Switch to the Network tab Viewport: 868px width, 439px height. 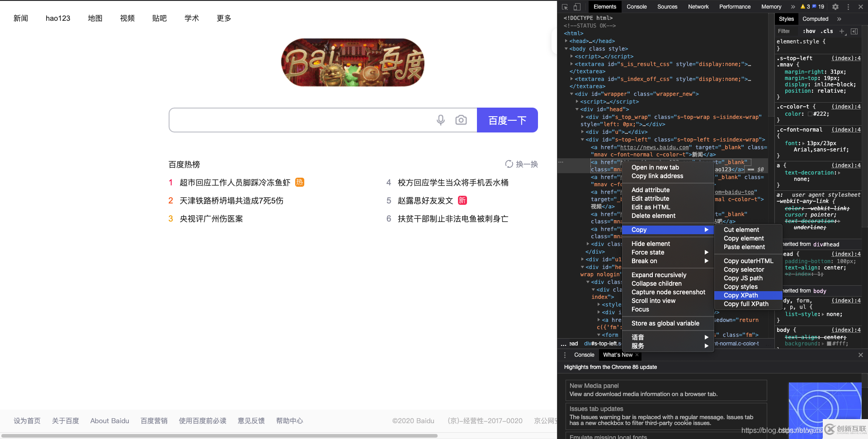(698, 7)
